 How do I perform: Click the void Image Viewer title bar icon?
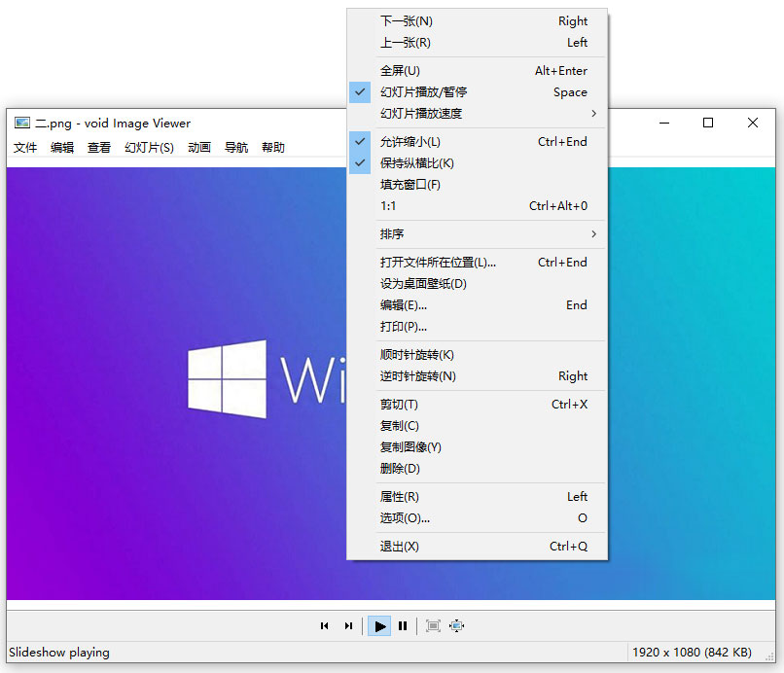20,123
